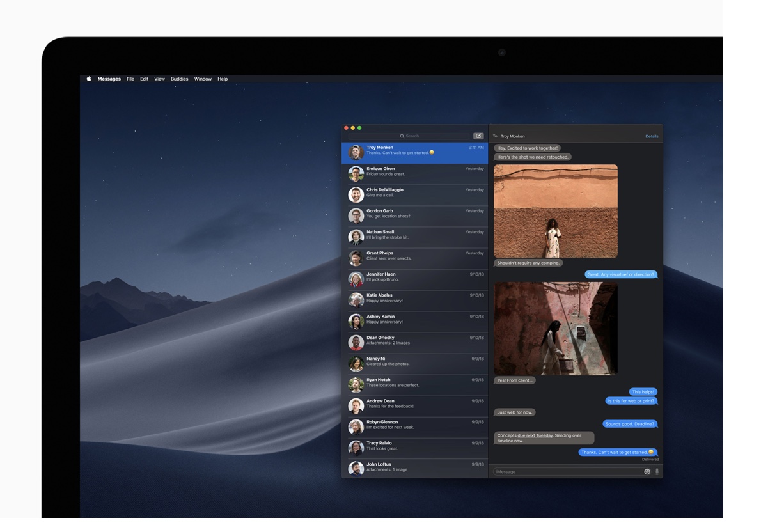
Task: Click the microphone dictation icon
Action: click(x=657, y=471)
